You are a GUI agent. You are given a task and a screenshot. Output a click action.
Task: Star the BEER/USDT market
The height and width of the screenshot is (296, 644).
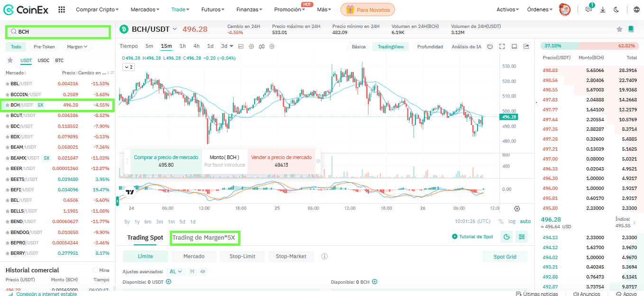pos(7,169)
